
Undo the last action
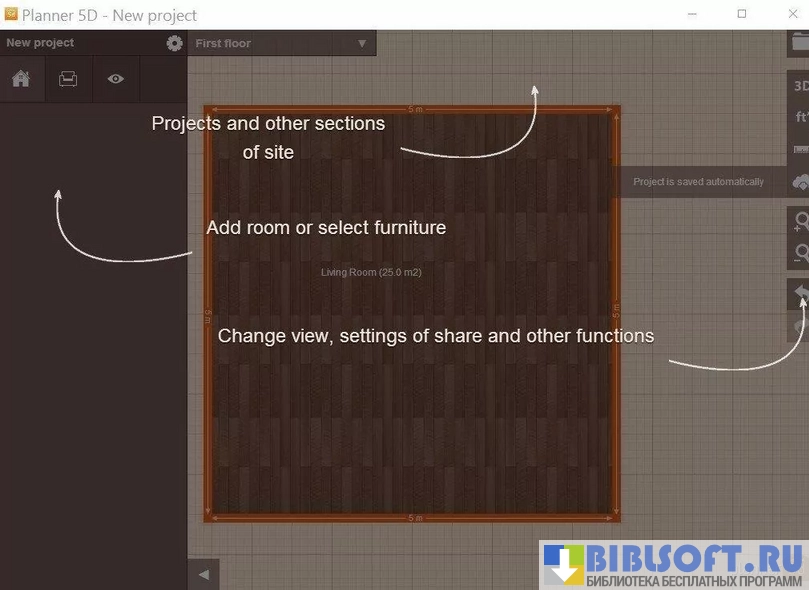[x=800, y=293]
